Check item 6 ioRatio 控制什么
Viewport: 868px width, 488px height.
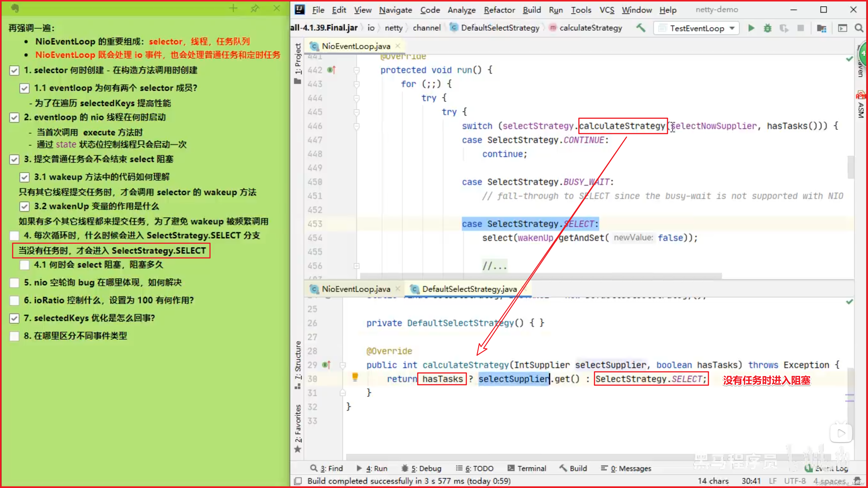(x=14, y=301)
